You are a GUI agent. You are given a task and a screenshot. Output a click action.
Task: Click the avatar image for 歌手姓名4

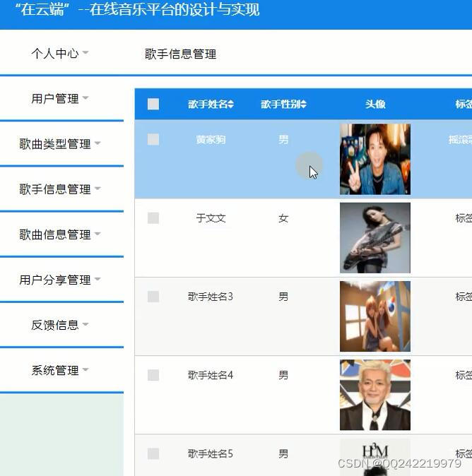point(375,395)
